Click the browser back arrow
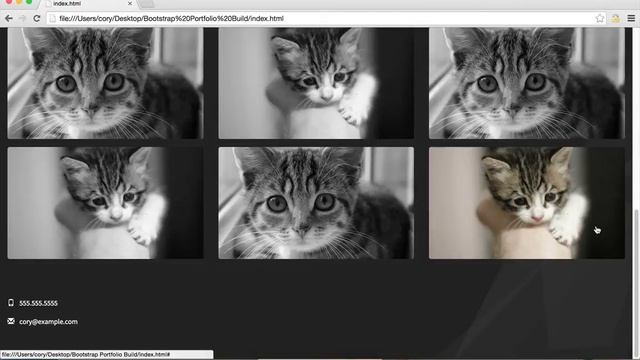Viewport: 640px width, 360px height. tap(9, 18)
